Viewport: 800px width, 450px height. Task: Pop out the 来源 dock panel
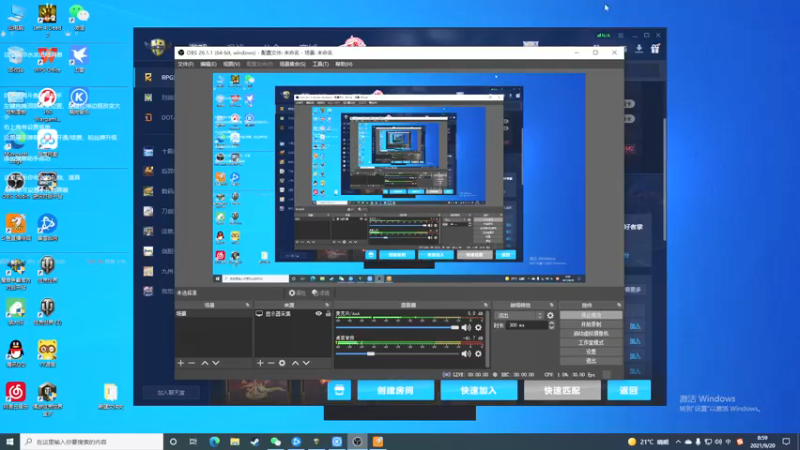pos(327,305)
